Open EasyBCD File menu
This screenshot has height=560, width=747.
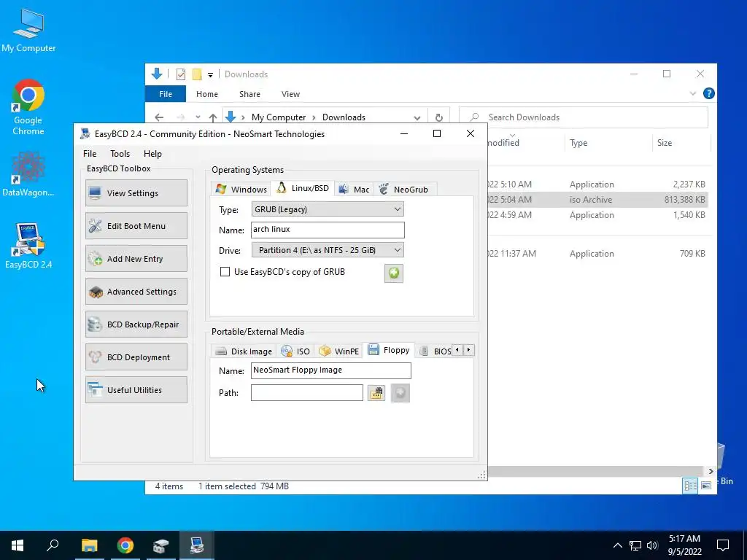pyautogui.click(x=90, y=153)
